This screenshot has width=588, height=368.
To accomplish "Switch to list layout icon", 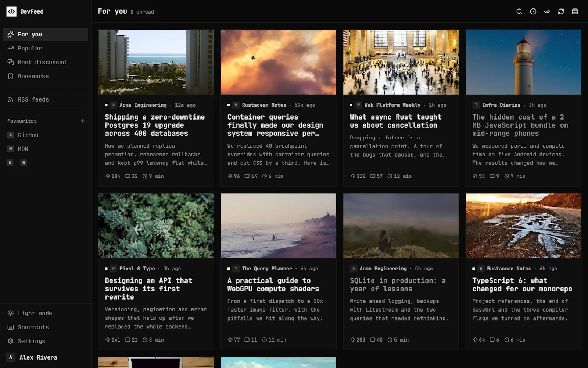I will click(575, 11).
